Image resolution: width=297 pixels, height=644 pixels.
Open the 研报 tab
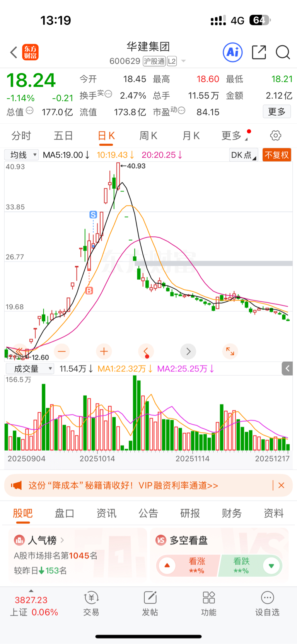click(x=190, y=513)
